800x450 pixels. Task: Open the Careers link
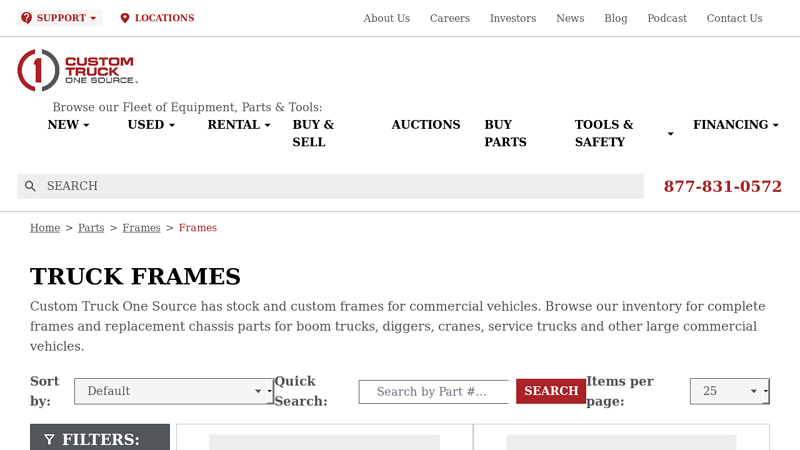pyautogui.click(x=449, y=18)
